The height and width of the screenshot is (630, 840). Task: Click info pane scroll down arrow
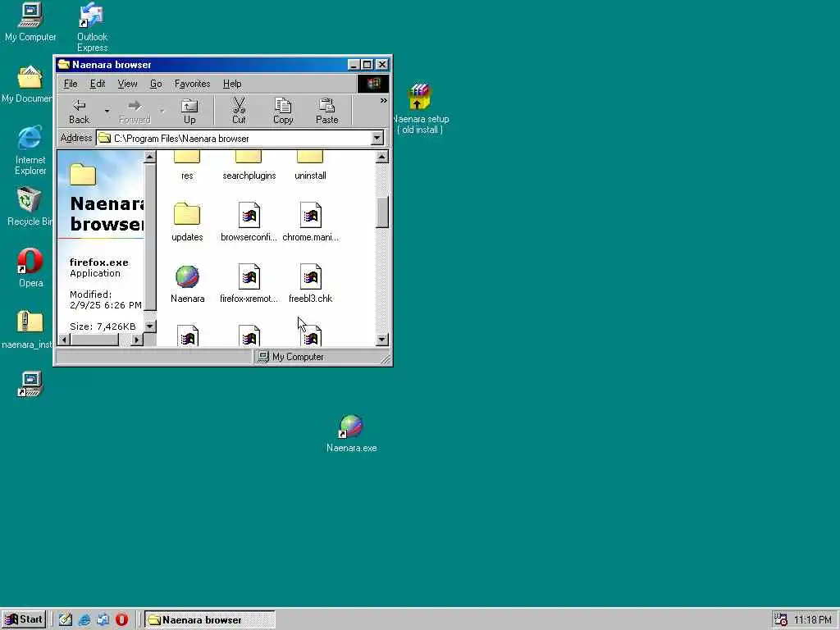tap(150, 326)
